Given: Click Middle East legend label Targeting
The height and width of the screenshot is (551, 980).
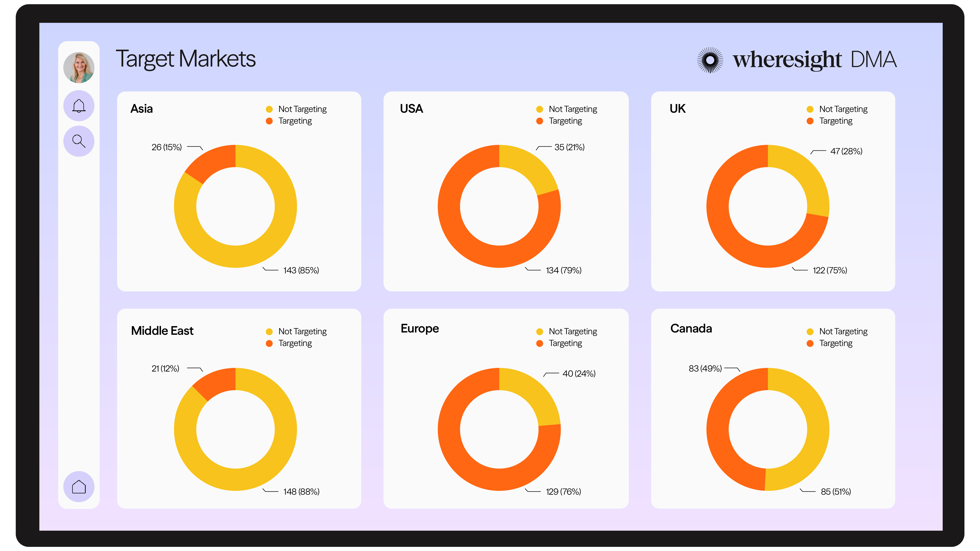Looking at the screenshot, I should (295, 343).
